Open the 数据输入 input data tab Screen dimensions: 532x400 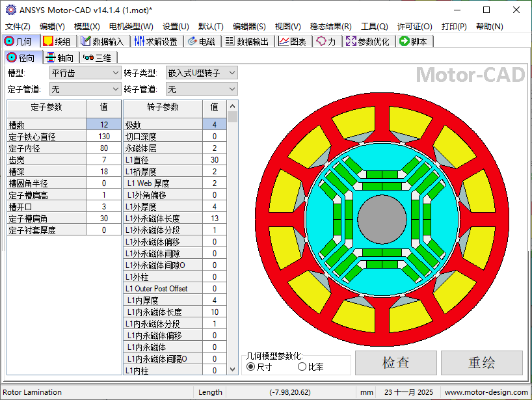pos(103,42)
